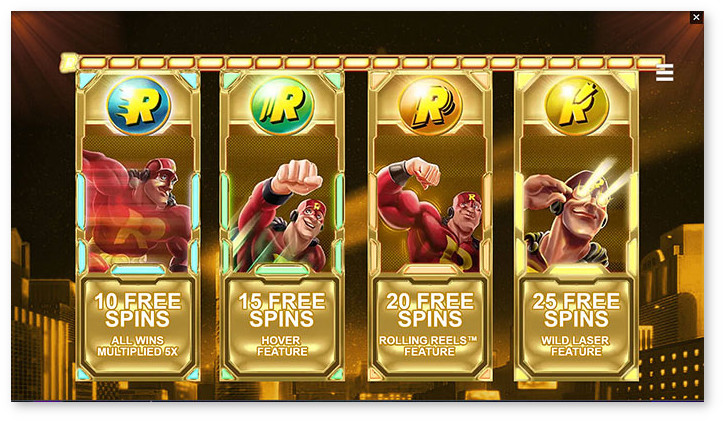Click the Rolling Reels Feature label
The image size is (723, 421).
[429, 346]
